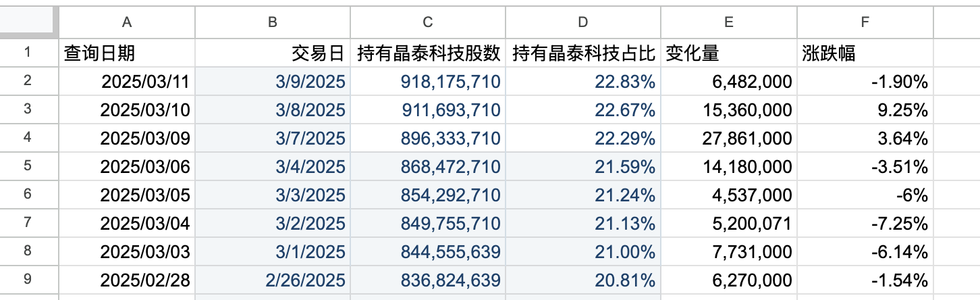Viewport: 980px width, 300px height.
Task: Select row 8 header
Action: point(30,251)
